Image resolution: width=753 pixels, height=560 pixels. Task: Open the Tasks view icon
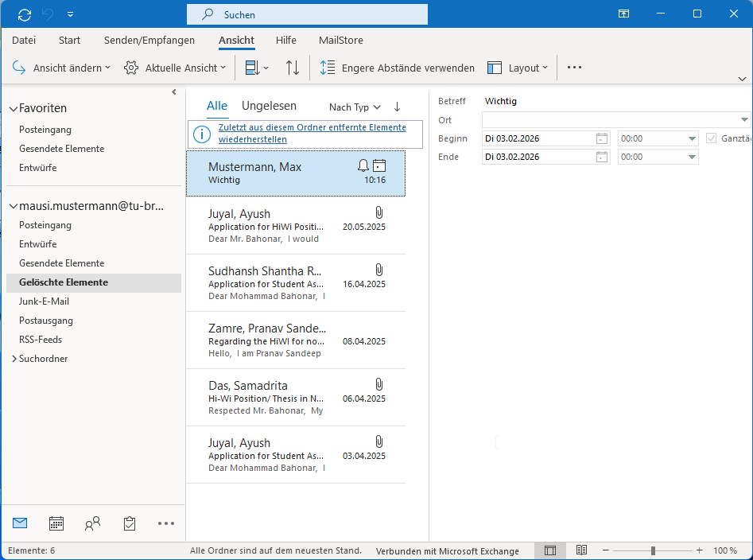pyautogui.click(x=130, y=523)
